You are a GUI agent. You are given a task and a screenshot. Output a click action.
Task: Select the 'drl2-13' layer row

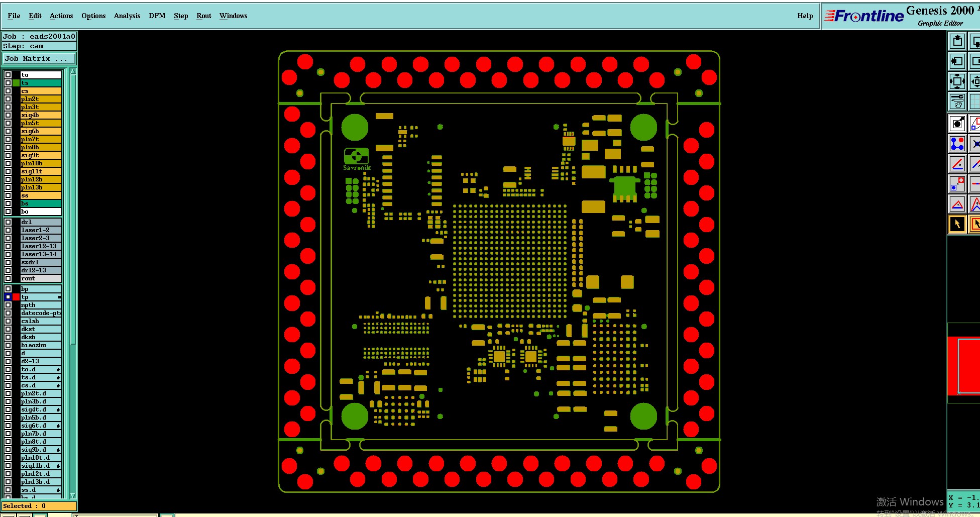[41, 270]
